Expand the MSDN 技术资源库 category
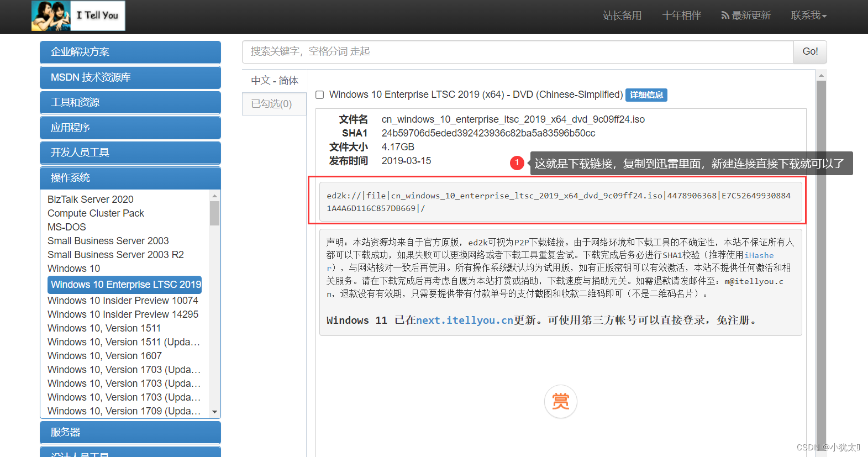Screen dimensions: 868x457 pyautogui.click(x=130, y=77)
